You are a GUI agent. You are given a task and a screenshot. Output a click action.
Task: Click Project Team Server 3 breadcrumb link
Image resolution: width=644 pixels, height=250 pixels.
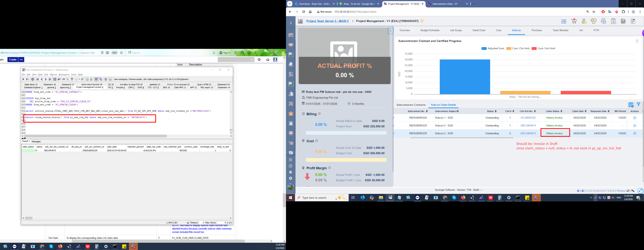tap(327, 21)
